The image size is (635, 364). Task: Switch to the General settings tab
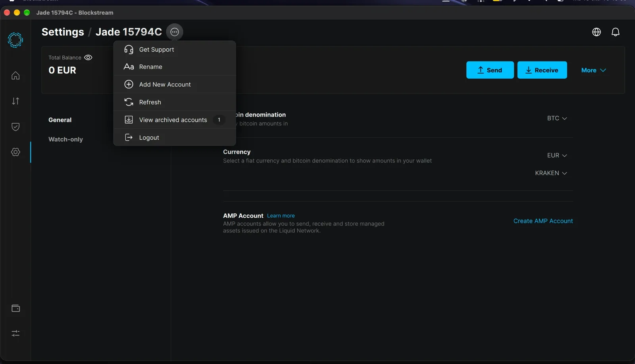(60, 120)
